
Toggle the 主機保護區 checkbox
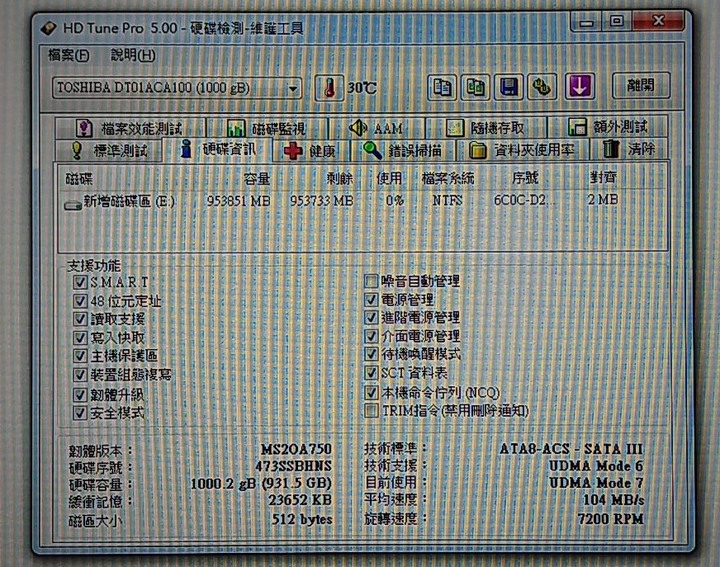[x=80, y=355]
